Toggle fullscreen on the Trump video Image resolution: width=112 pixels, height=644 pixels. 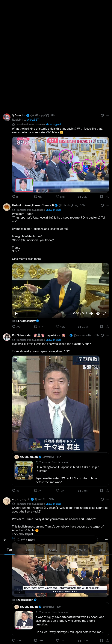pyautogui.click(x=105, y=313)
